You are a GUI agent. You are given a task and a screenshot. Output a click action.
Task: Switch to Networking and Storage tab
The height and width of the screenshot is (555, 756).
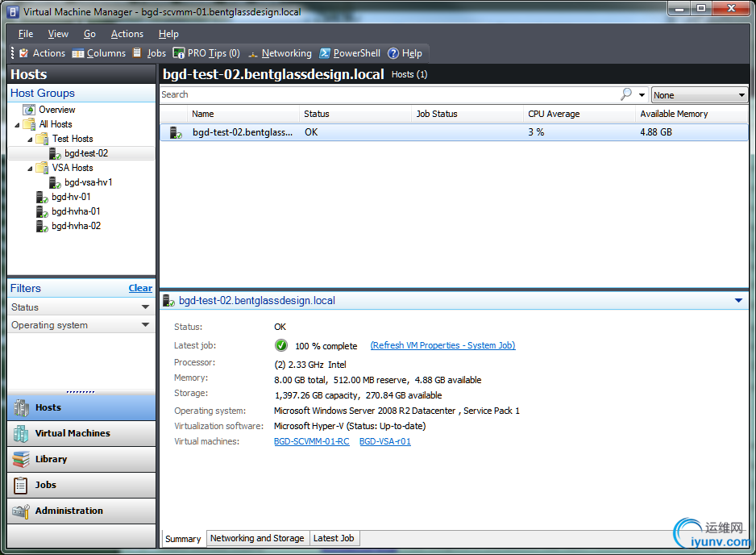tap(257, 538)
